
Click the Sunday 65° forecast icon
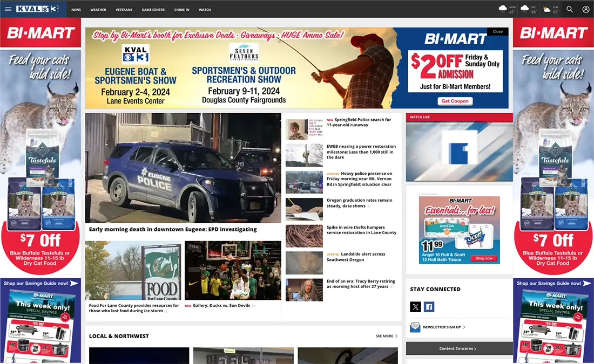pos(546,9)
